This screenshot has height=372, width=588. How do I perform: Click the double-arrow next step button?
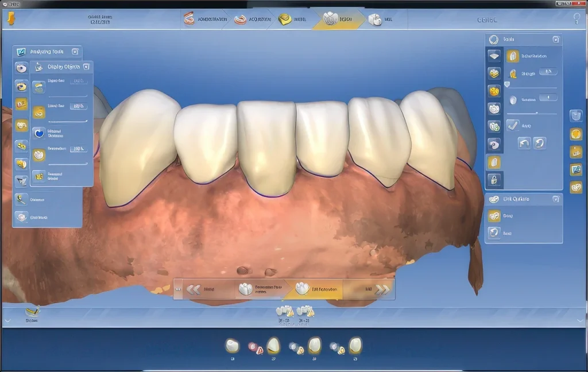click(x=382, y=289)
